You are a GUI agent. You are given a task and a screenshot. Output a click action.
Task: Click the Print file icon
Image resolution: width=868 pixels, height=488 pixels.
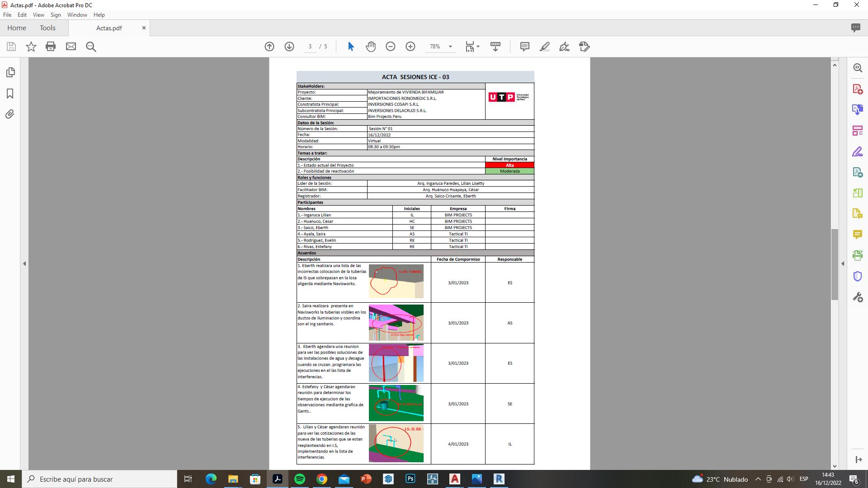(x=51, y=47)
